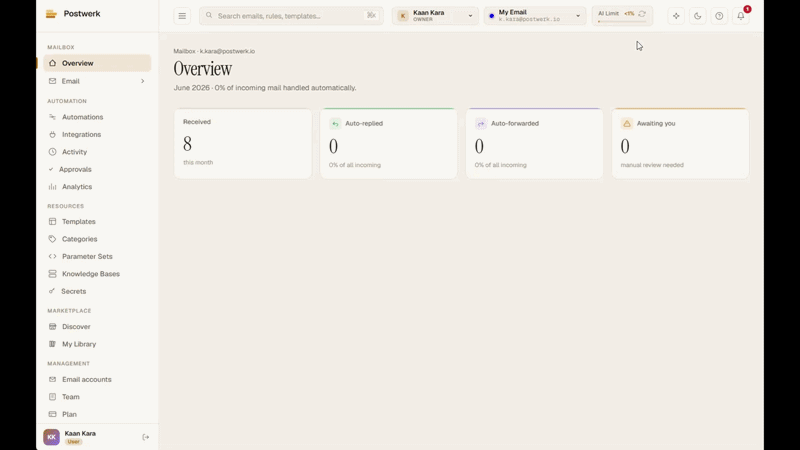Click the Activity clock icon
Image resolution: width=800 pixels, height=450 pixels.
coord(53,152)
